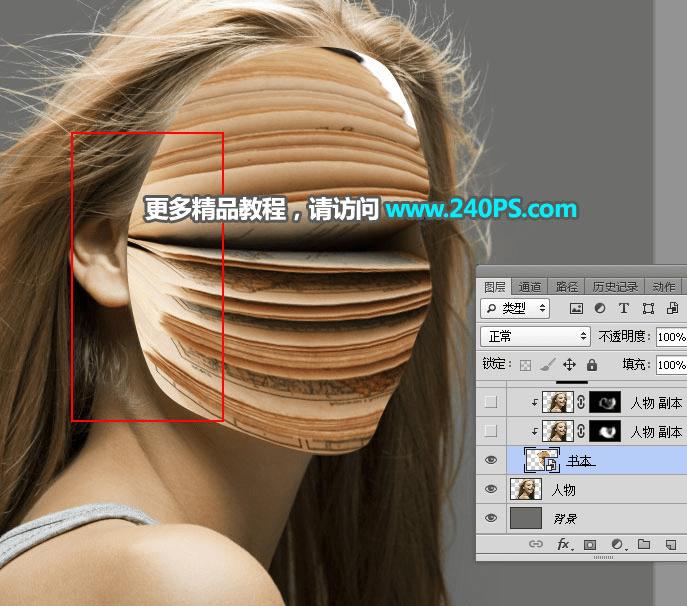687x606 pixels.
Task: Select lower 人物 副本 layer mask thumbnail
Action: [x=605, y=431]
